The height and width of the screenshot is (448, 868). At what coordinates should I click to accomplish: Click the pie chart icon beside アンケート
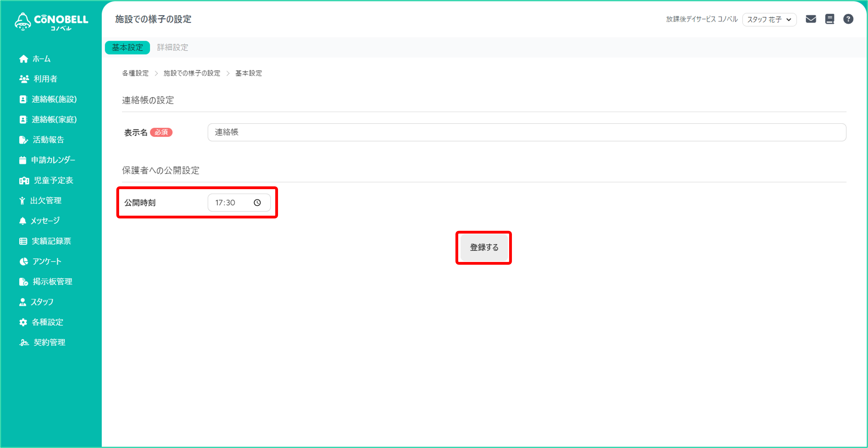[23, 262]
